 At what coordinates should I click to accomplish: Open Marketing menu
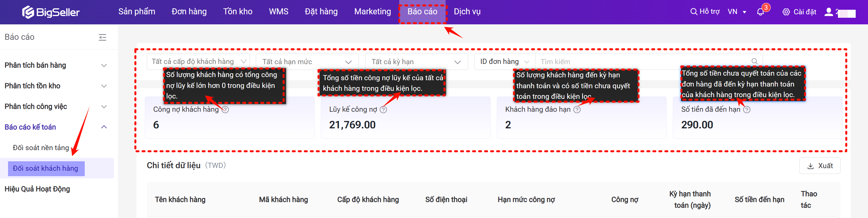tap(372, 12)
